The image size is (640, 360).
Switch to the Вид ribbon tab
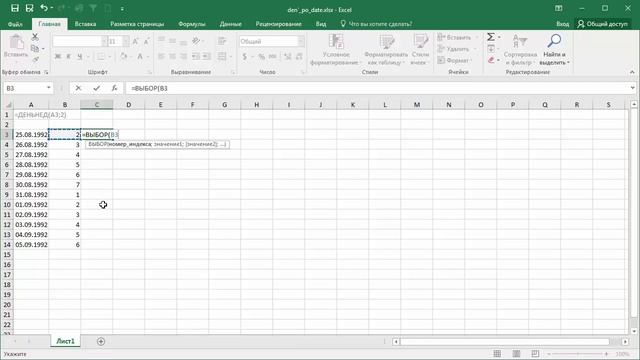coord(321,24)
